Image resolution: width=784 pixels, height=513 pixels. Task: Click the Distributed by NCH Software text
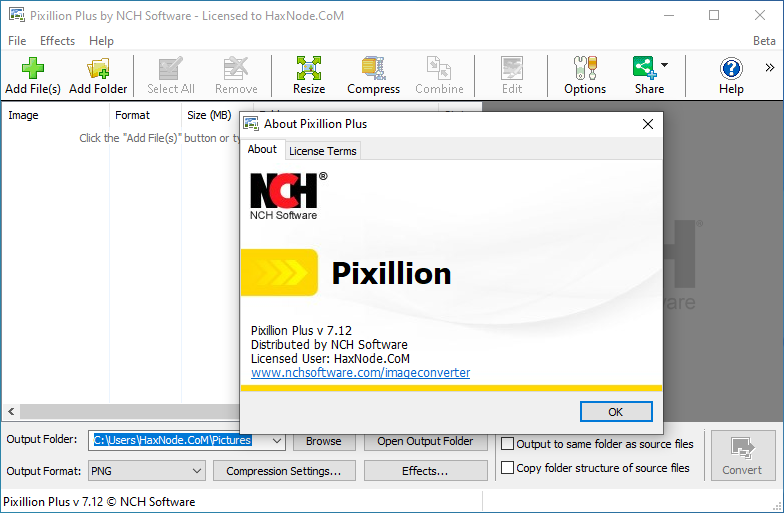[329, 344]
